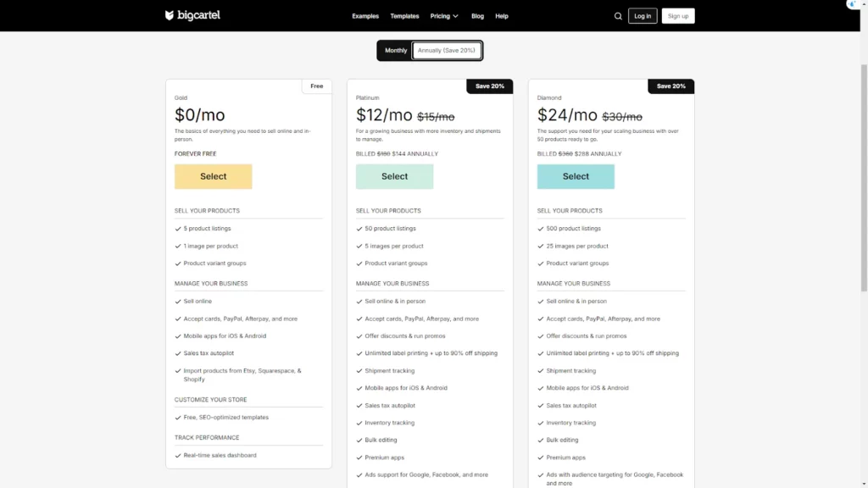
Task: Open the search magnifier icon
Action: tap(618, 16)
